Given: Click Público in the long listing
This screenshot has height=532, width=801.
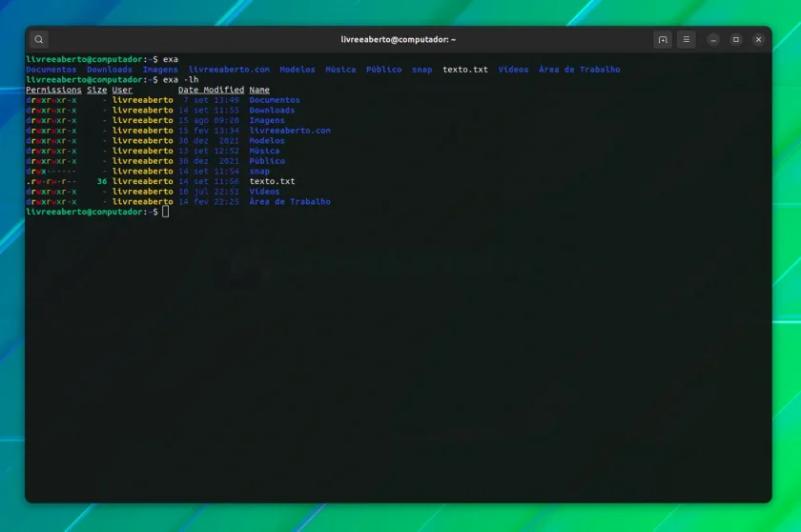Looking at the screenshot, I should pyautogui.click(x=267, y=161).
